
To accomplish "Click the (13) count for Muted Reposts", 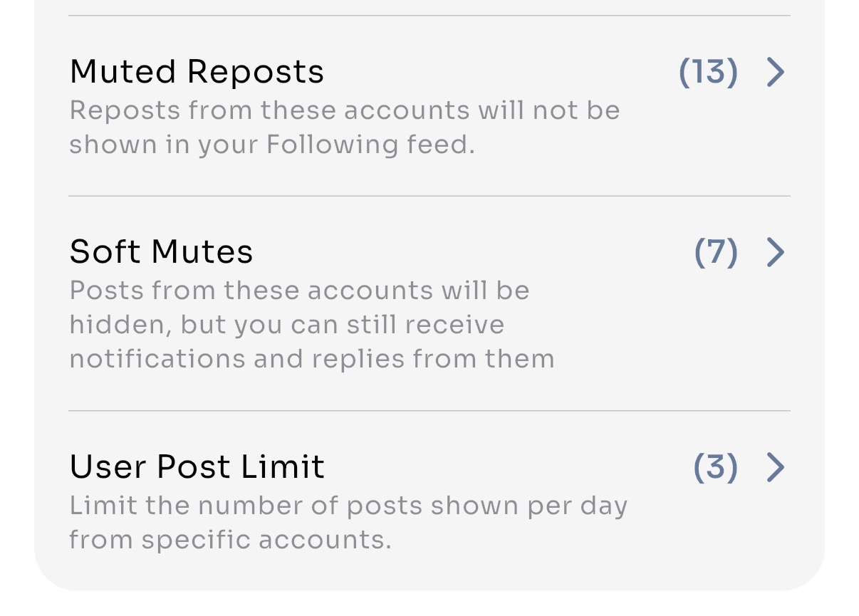I will click(708, 72).
